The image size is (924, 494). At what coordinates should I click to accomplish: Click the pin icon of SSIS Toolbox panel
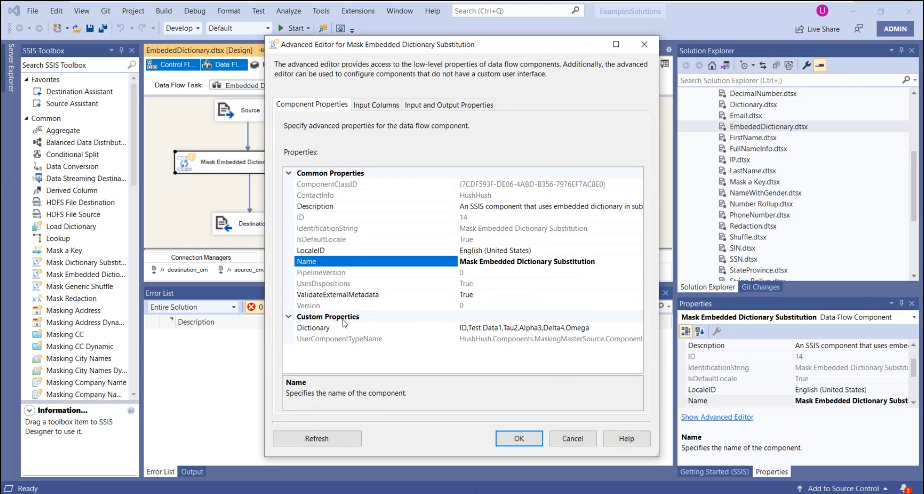pyautogui.click(x=121, y=51)
